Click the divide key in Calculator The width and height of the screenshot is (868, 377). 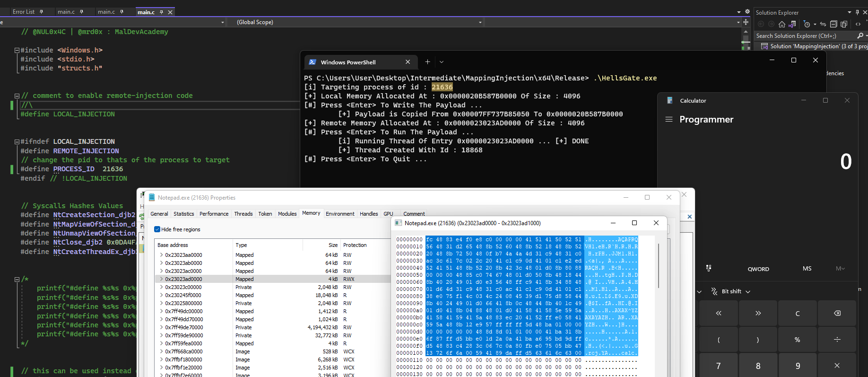[x=837, y=340]
